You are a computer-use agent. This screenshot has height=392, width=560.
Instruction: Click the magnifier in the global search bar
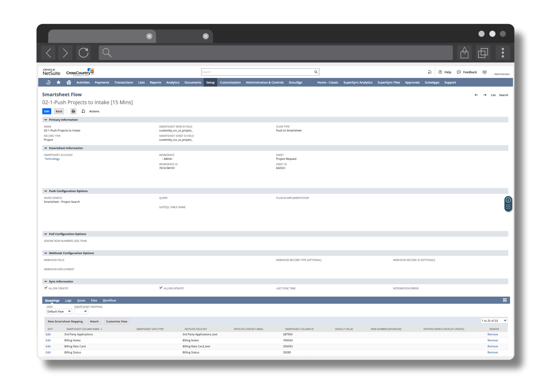pyautogui.click(x=316, y=72)
